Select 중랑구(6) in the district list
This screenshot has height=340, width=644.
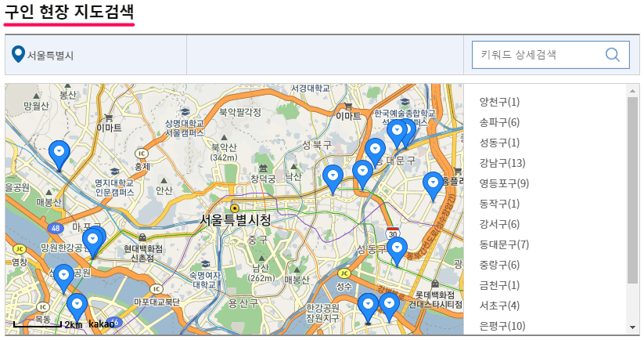click(x=499, y=265)
